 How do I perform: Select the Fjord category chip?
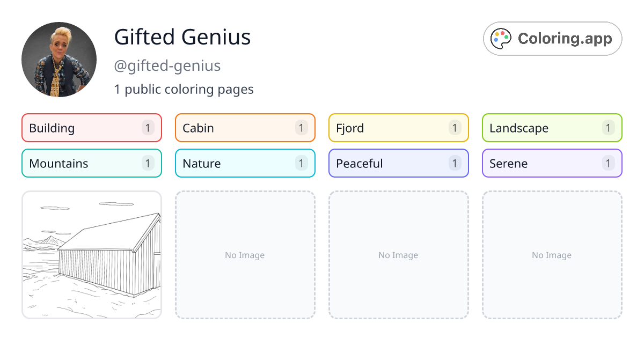398,128
